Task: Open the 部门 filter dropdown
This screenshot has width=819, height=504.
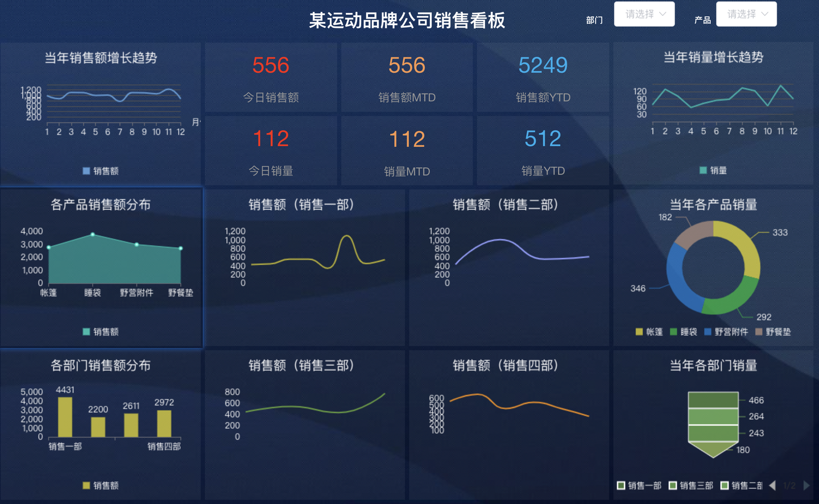Action: [x=644, y=14]
